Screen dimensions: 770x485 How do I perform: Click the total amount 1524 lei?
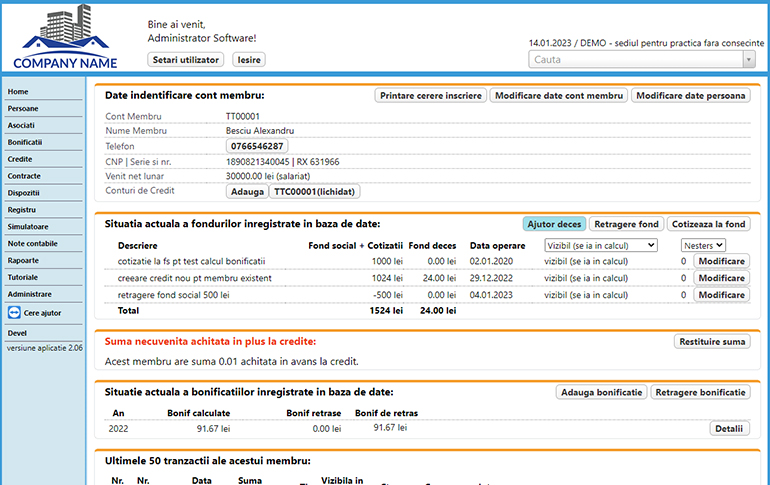386,311
